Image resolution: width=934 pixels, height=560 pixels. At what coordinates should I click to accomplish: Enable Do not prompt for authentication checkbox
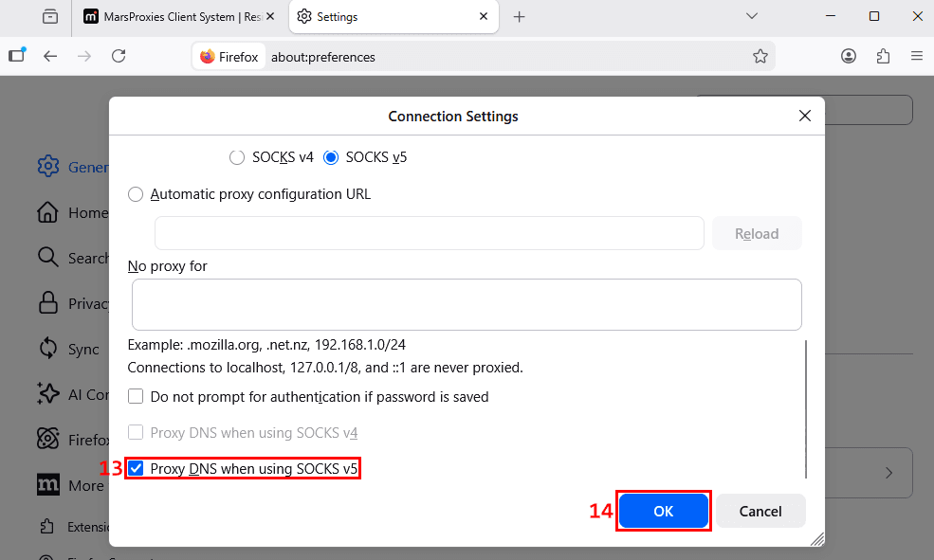136,396
